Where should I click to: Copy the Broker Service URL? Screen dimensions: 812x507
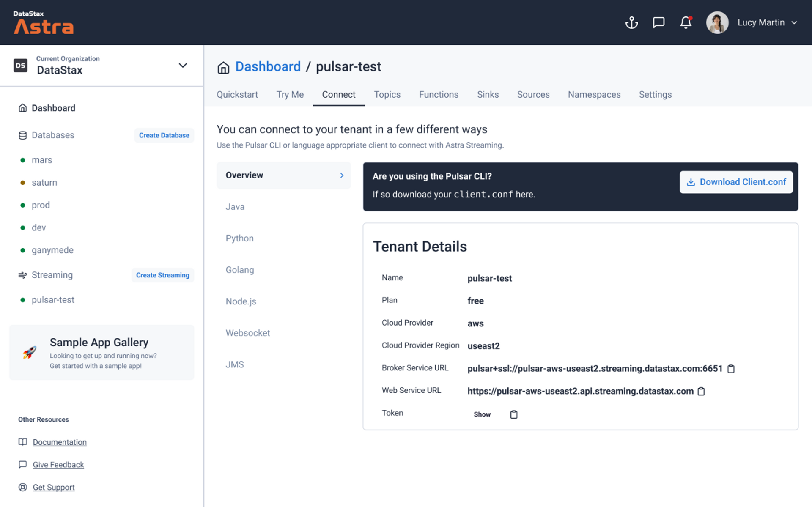tap(731, 369)
